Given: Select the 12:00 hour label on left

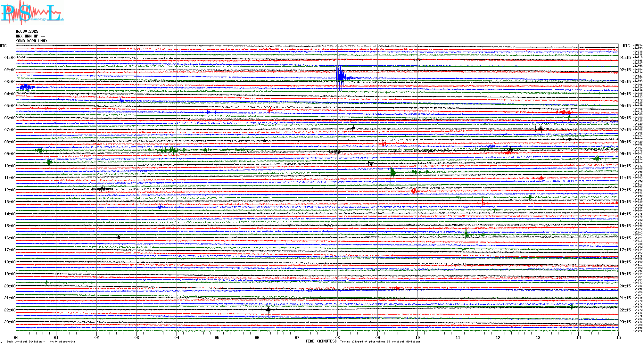Looking at the screenshot, I should pos(10,190).
